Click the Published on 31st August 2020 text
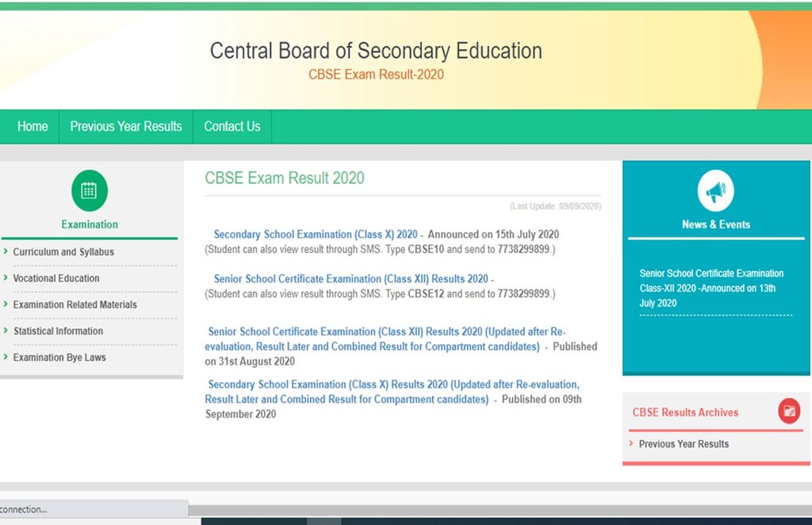 point(400,354)
